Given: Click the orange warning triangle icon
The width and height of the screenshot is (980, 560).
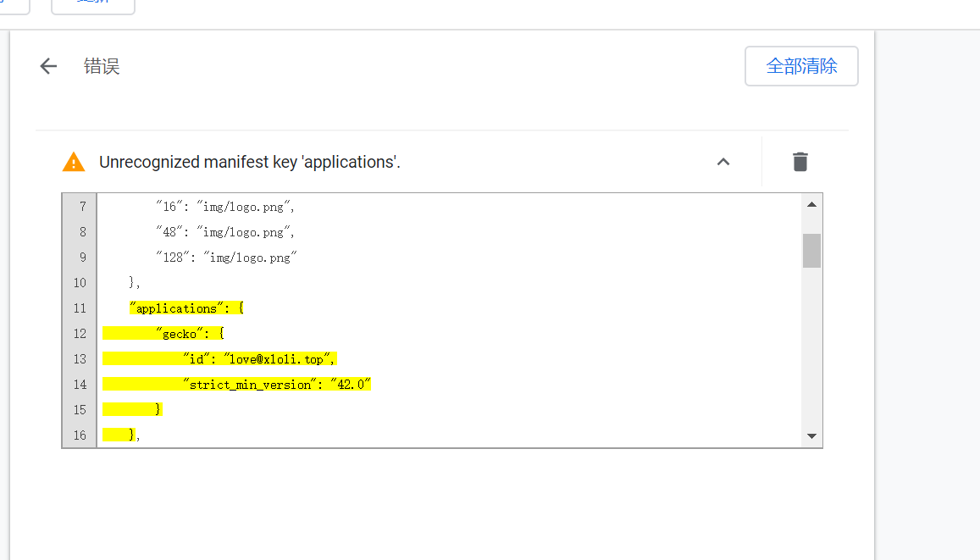Looking at the screenshot, I should coord(74,161).
